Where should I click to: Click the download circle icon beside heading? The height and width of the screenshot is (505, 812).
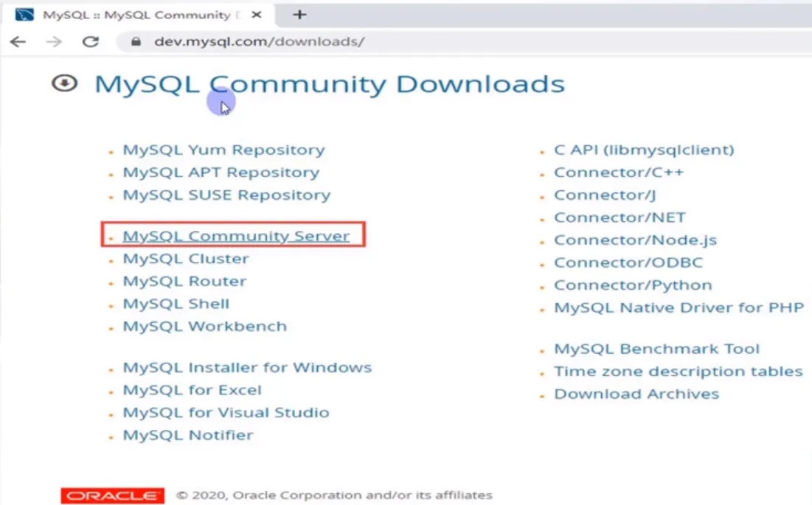click(65, 83)
